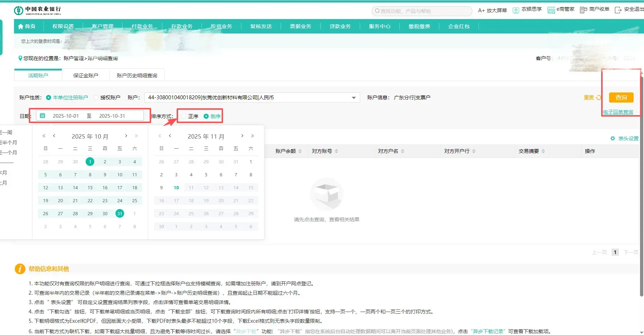Select the 授权账户 account nature option

pyautogui.click(x=96, y=97)
